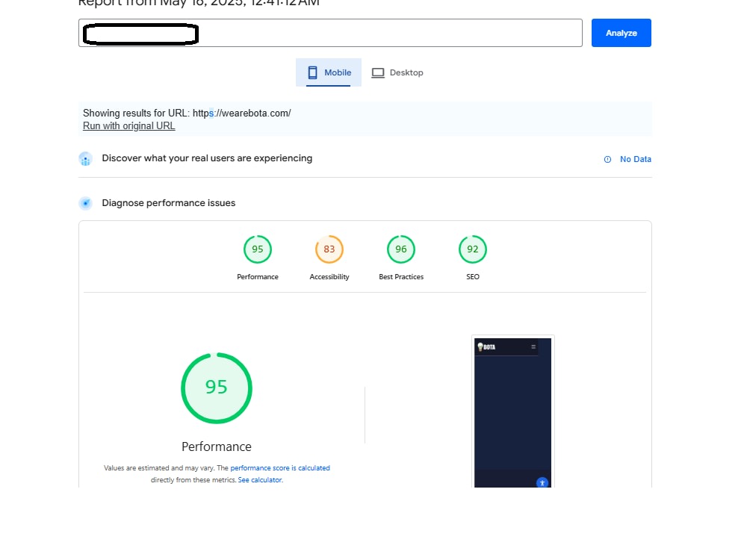Viewport: 747px width, 560px height.
Task: Click the Showing results for URL text
Action: tap(187, 113)
